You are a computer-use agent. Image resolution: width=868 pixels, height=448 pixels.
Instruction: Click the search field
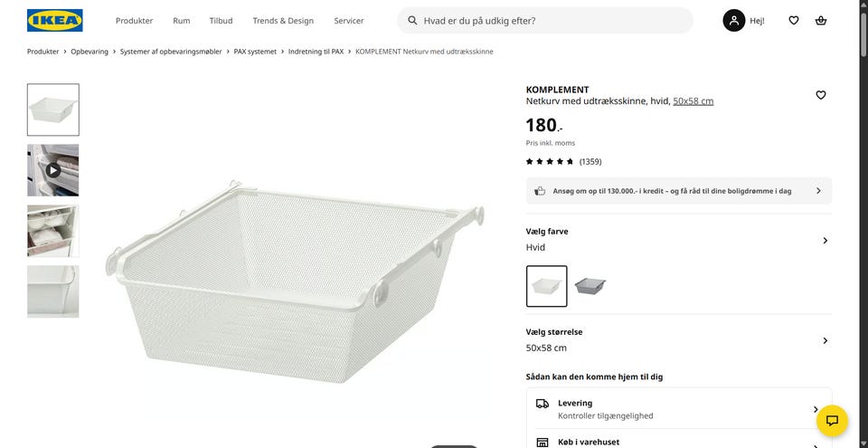(552, 20)
